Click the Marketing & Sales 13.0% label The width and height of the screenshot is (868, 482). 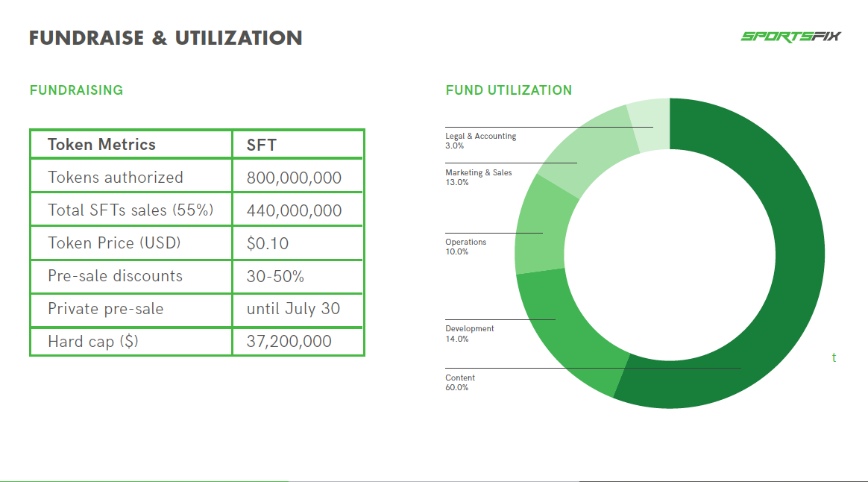click(478, 178)
